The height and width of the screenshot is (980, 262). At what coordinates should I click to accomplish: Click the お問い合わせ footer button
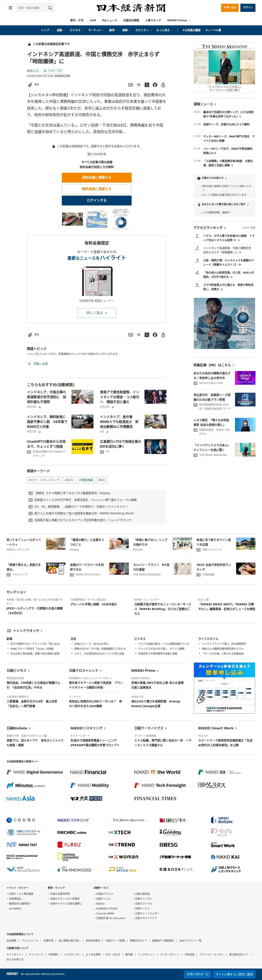pos(198,974)
